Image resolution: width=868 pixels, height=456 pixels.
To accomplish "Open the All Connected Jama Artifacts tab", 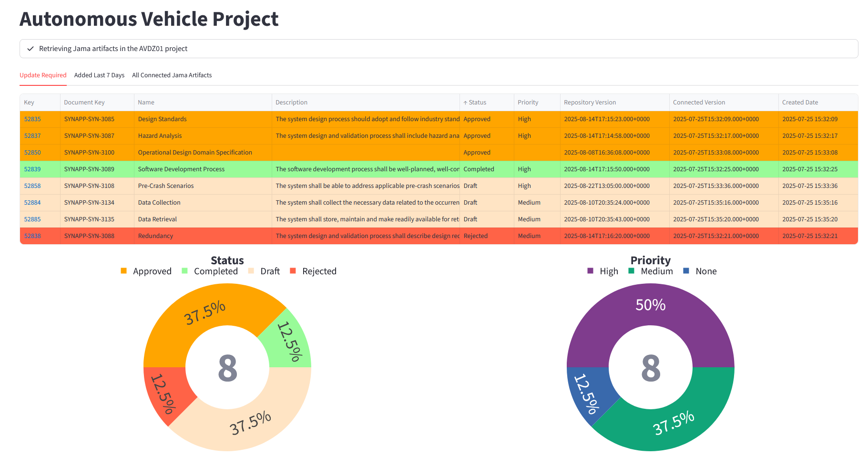I will (x=172, y=75).
